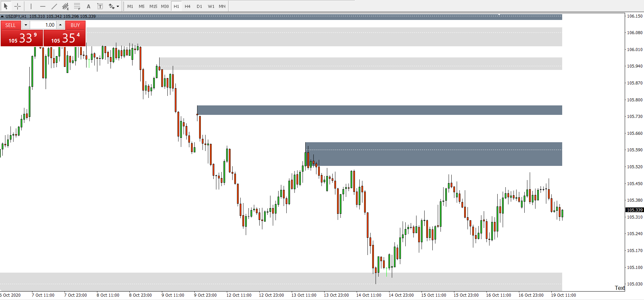Click the '19 Oct 11:00' time label

563,295
